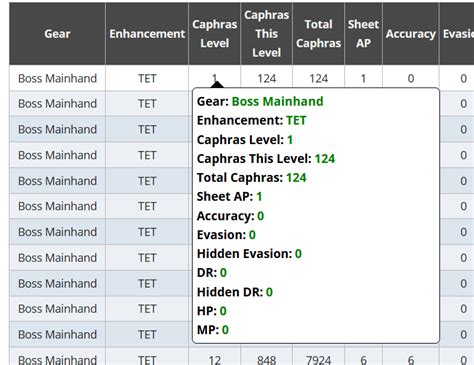Click Accuracy value 0 in first row
The width and height of the screenshot is (474, 365).
(411, 78)
